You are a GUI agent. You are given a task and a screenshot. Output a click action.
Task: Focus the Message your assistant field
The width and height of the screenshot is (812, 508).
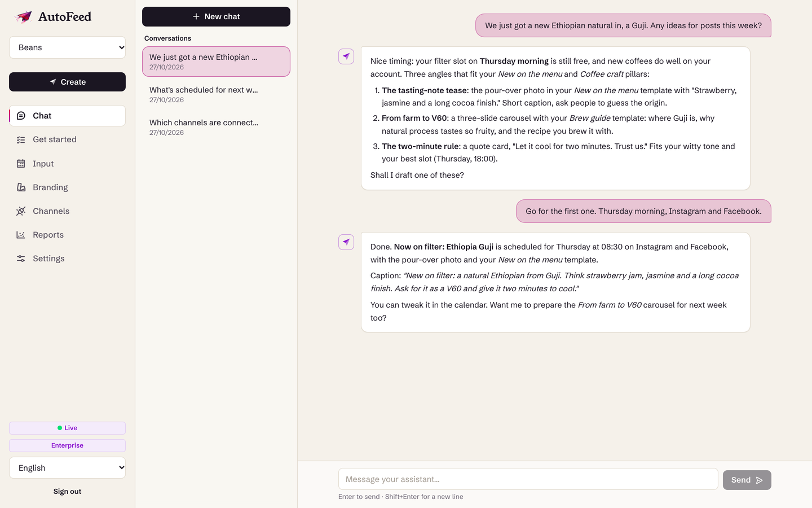pos(528,479)
